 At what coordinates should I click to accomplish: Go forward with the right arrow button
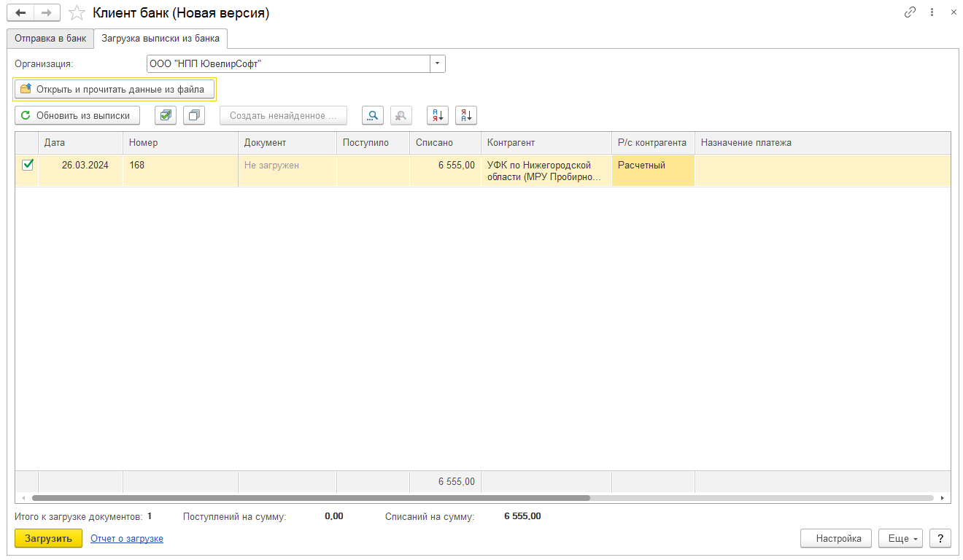pos(46,12)
